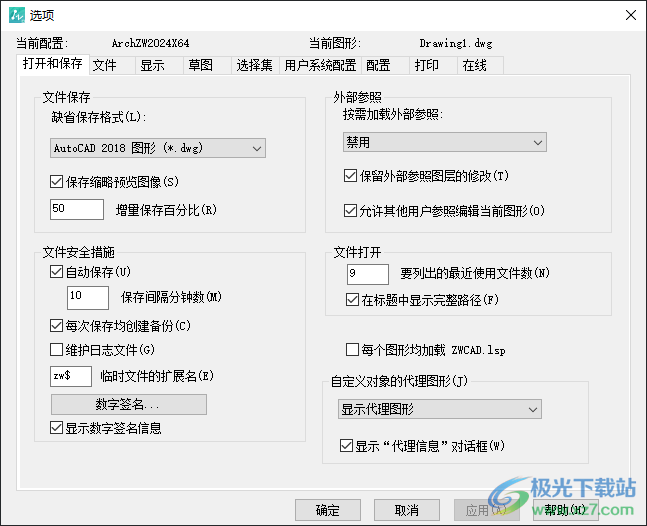This screenshot has height=526, width=647.
Task: Click the 最近使用文件数 input field
Action: [368, 274]
